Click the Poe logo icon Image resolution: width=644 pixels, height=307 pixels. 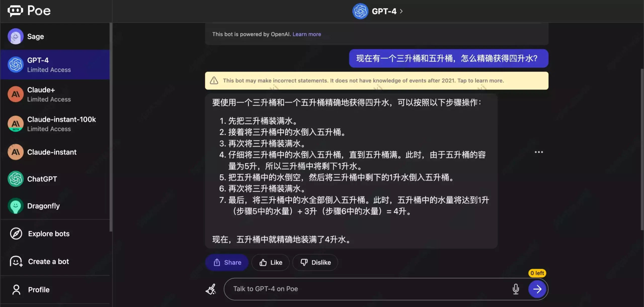point(15,11)
